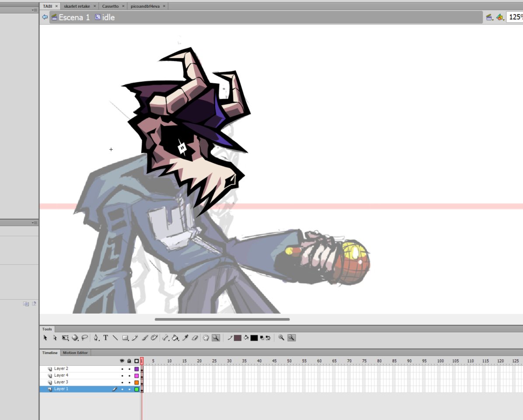
Task: Lock Layer 3 via its lock dot
Action: click(x=129, y=383)
